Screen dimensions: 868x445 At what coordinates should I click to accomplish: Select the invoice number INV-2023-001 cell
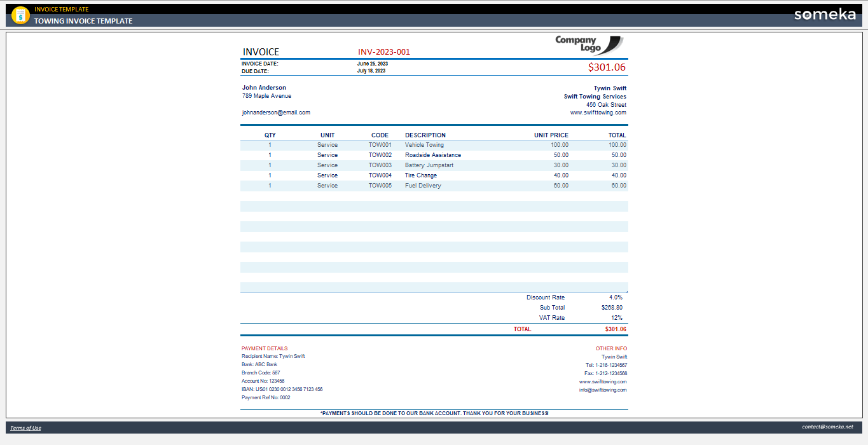click(x=384, y=52)
